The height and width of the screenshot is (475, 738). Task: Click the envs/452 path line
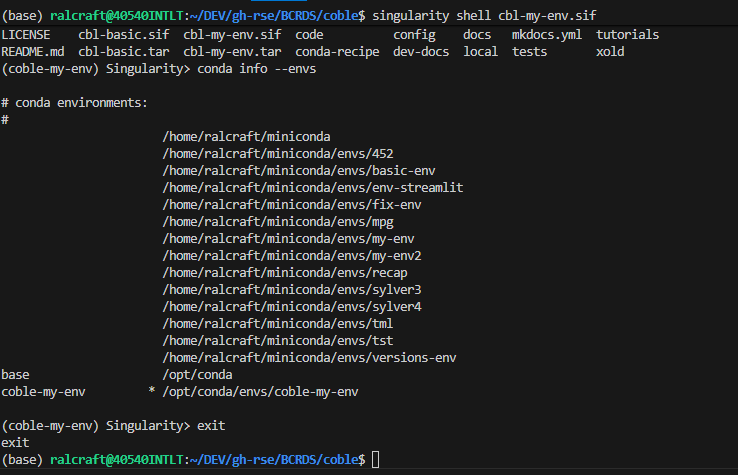(x=278, y=153)
